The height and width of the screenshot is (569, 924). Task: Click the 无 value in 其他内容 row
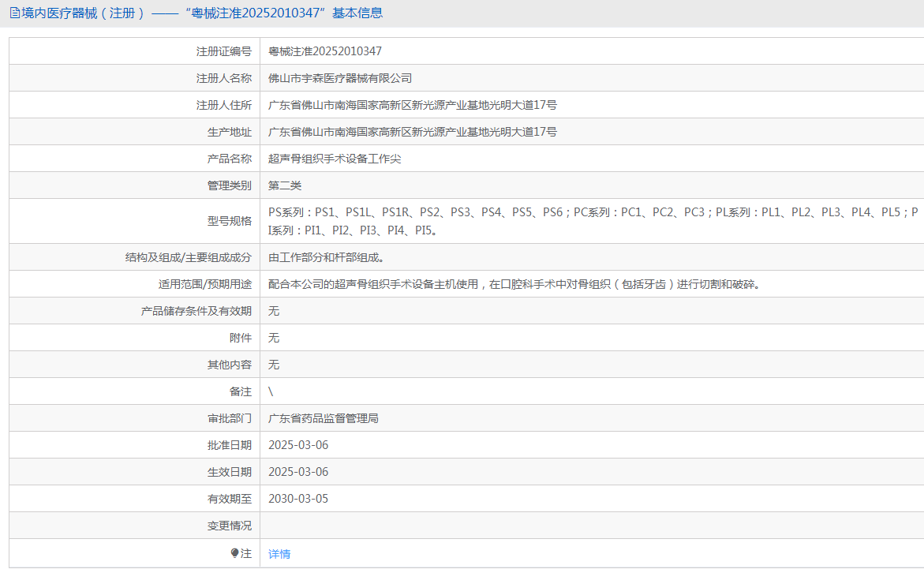click(274, 365)
